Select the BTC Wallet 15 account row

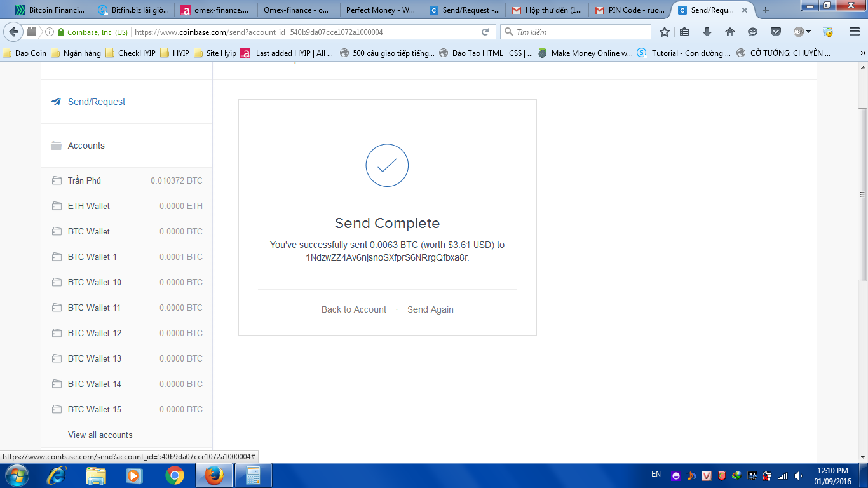[127, 409]
